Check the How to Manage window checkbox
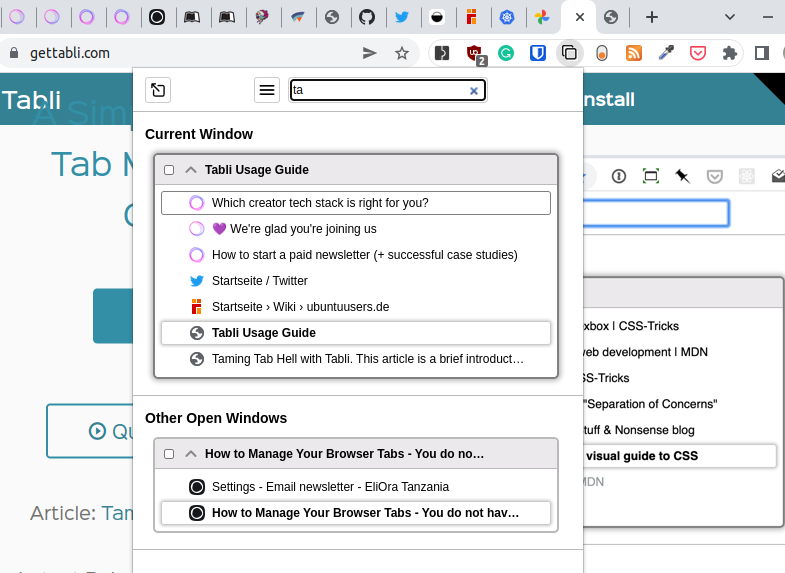Image resolution: width=785 pixels, height=573 pixels. pyautogui.click(x=169, y=454)
